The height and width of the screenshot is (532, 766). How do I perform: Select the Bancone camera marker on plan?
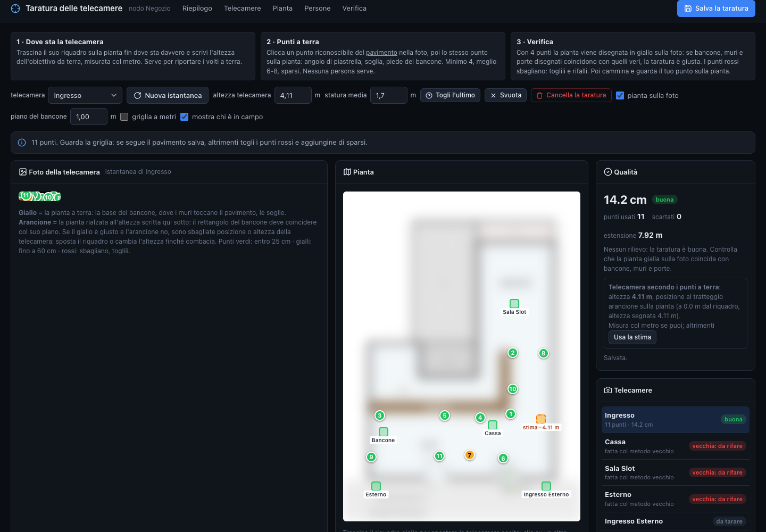click(x=384, y=432)
